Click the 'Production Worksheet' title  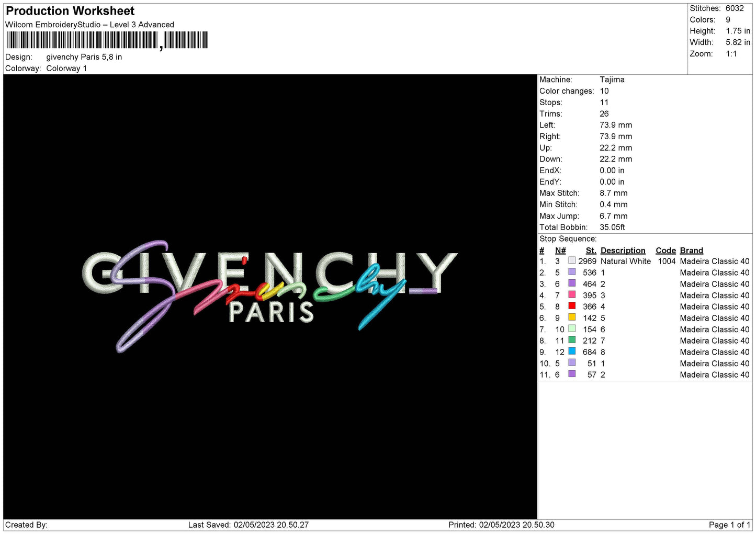coord(70,11)
